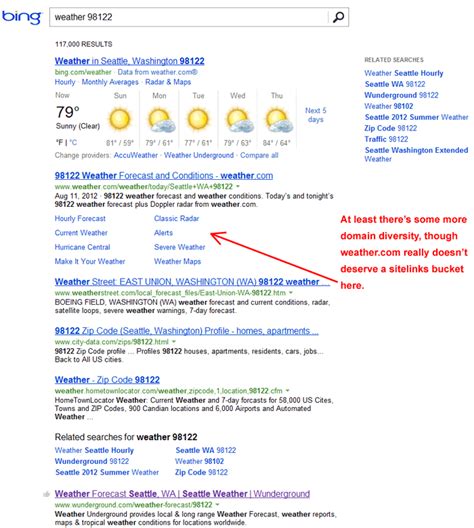Open 'Hurricane Central' sitelink
The height and width of the screenshot is (528, 474).
click(82, 247)
